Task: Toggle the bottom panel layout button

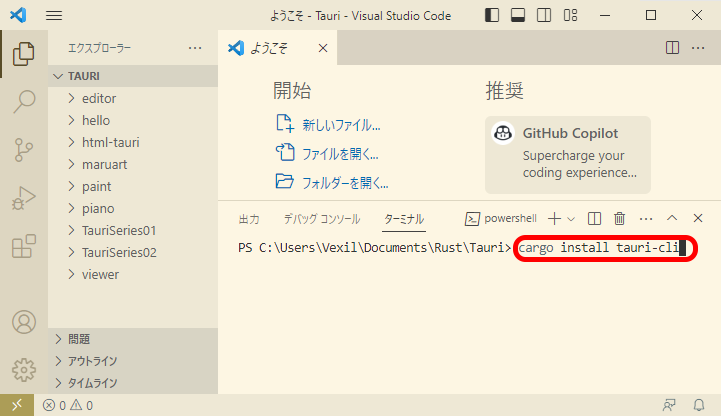Action: [517, 15]
